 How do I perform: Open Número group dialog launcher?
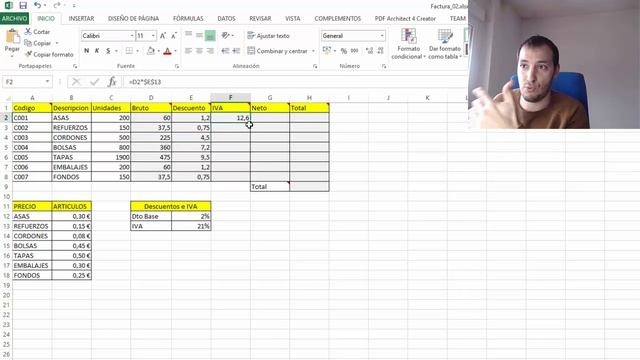point(384,66)
